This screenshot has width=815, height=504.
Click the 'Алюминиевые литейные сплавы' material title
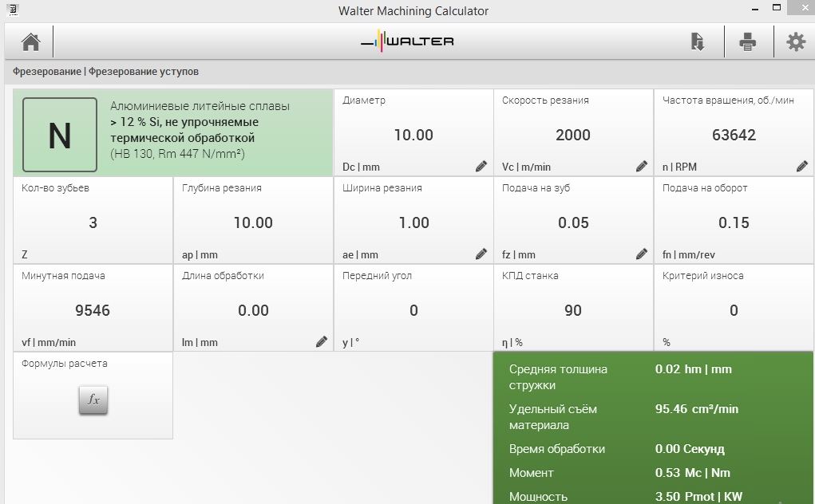click(200, 106)
